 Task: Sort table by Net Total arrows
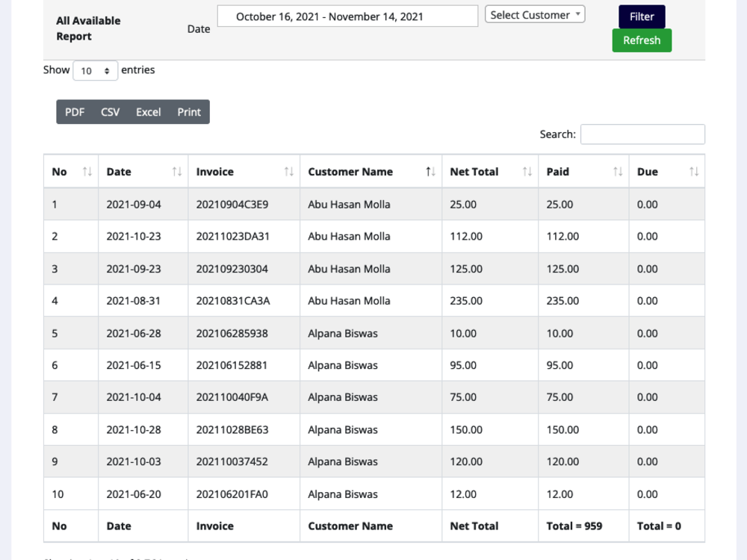point(527,172)
